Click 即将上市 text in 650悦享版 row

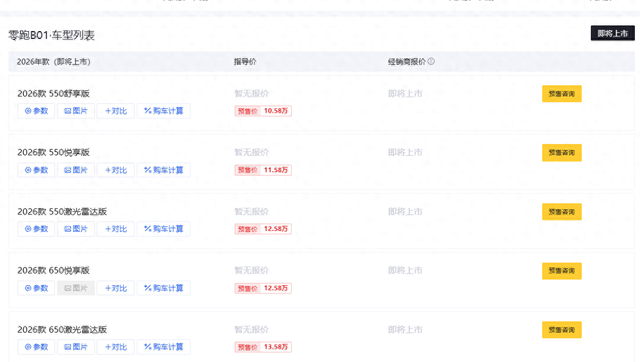click(x=405, y=270)
